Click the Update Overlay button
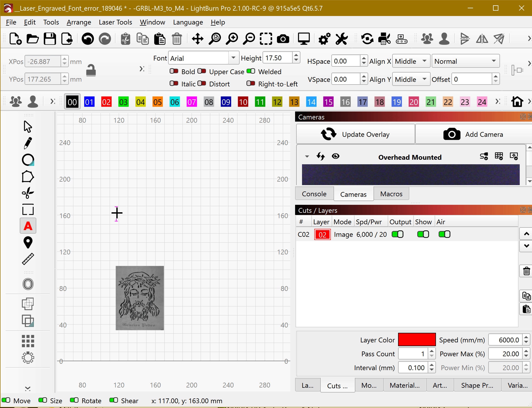Image resolution: width=532 pixels, height=408 pixels. pyautogui.click(x=355, y=134)
